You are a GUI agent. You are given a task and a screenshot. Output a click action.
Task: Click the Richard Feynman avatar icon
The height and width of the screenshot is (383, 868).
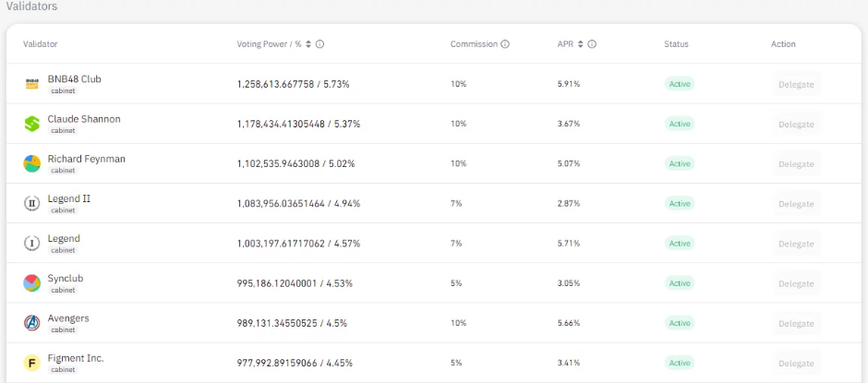(x=32, y=164)
